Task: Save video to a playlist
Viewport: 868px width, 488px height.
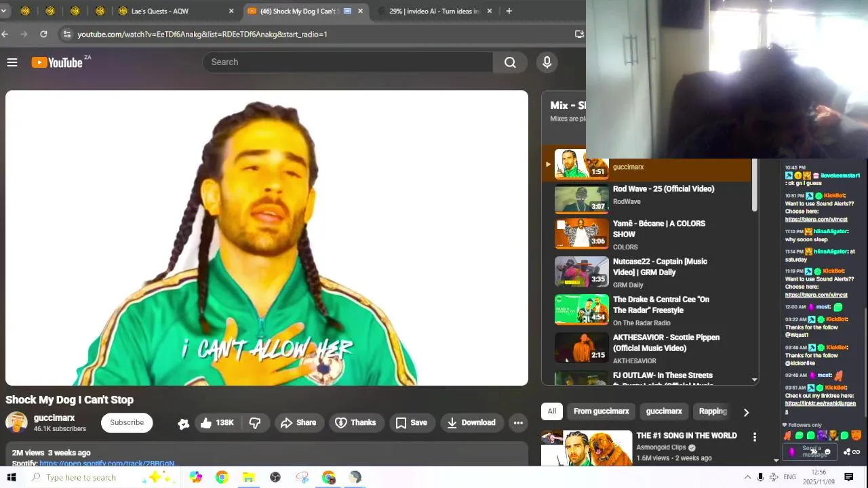Action: tap(412, 423)
